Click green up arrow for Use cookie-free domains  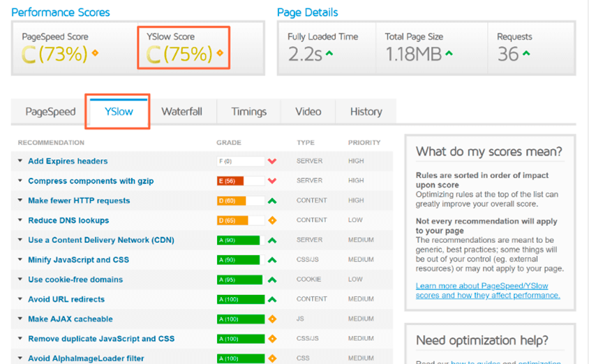point(272,280)
